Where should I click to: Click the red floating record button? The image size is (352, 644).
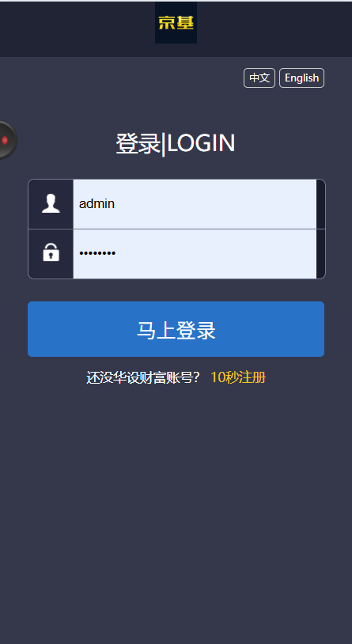tap(6, 141)
